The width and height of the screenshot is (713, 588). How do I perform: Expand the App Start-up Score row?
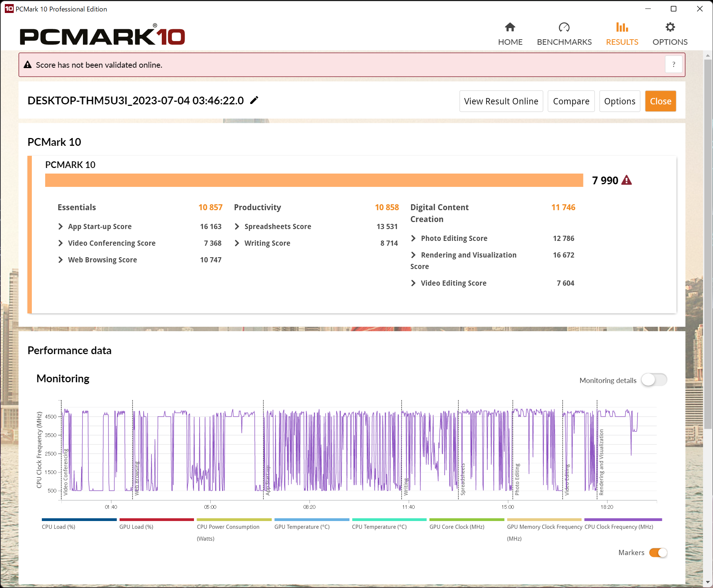tap(61, 226)
